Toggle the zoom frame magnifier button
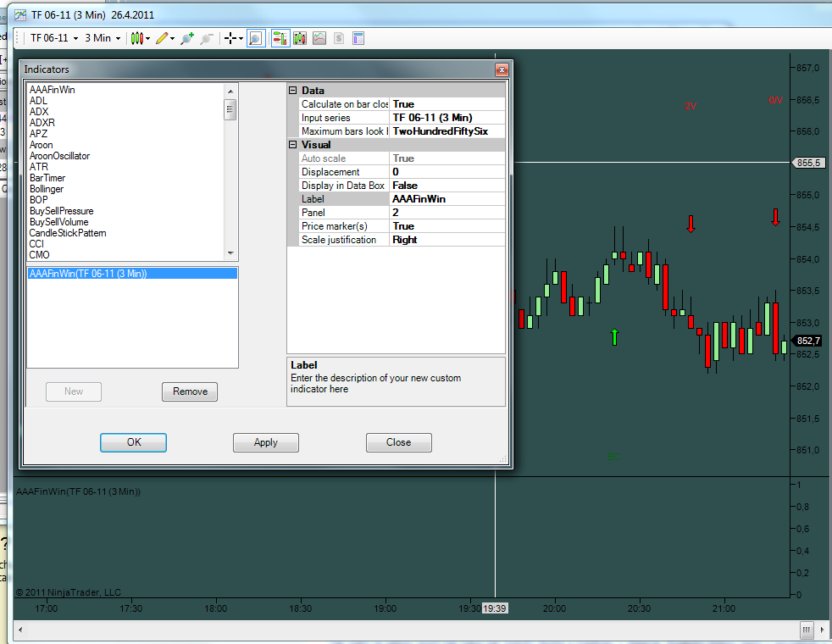The width and height of the screenshot is (832, 644). click(256, 38)
